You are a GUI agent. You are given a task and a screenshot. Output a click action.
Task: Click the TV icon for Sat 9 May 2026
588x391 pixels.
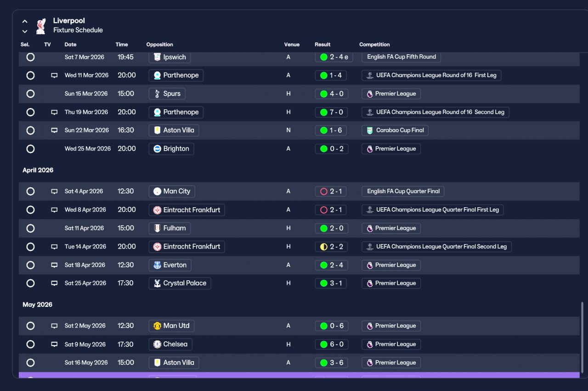54,344
